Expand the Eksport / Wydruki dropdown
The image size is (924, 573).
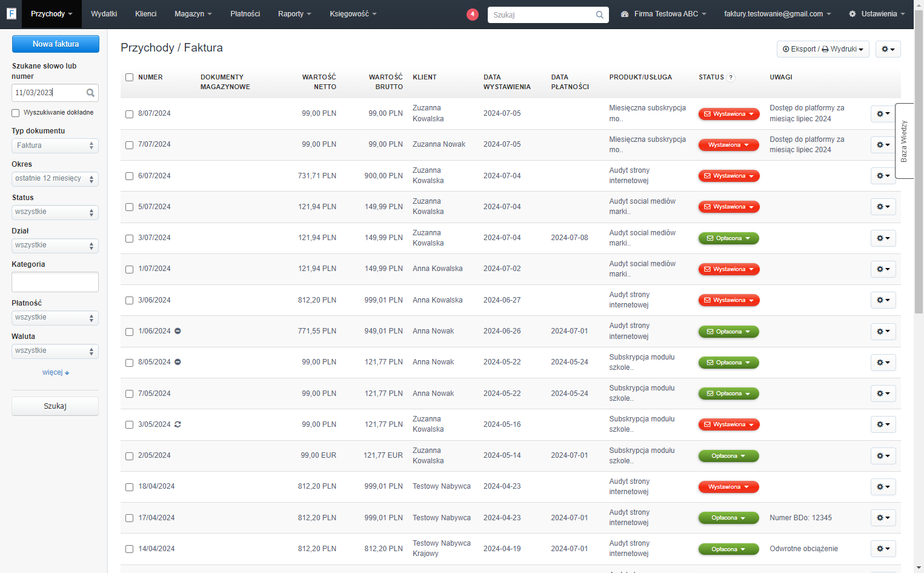coord(823,49)
